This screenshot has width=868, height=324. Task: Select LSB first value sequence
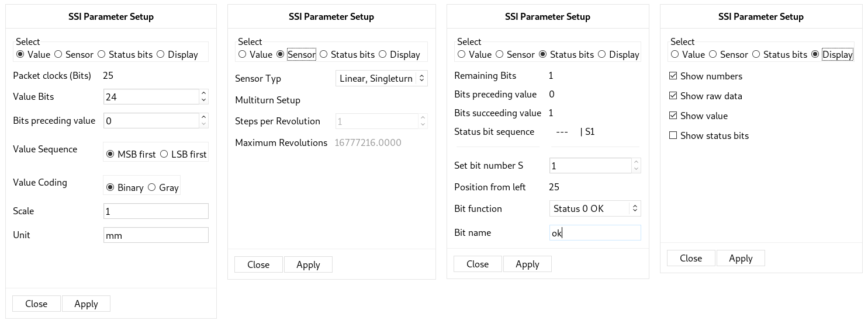tap(183, 154)
